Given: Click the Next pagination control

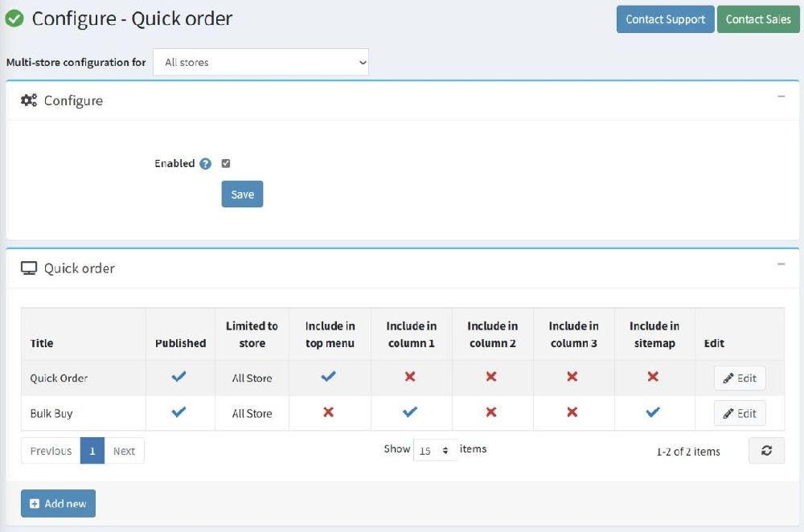Looking at the screenshot, I should (x=124, y=451).
